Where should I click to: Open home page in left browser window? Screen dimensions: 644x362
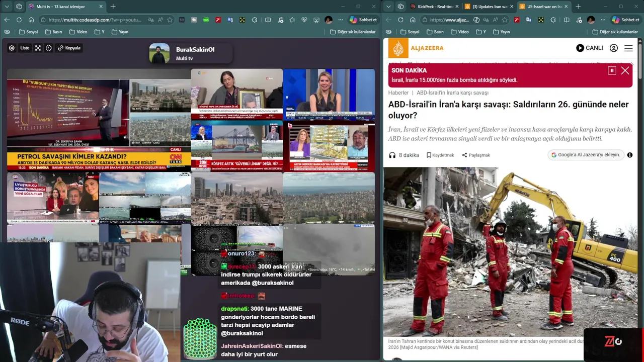pyautogui.click(x=31, y=20)
